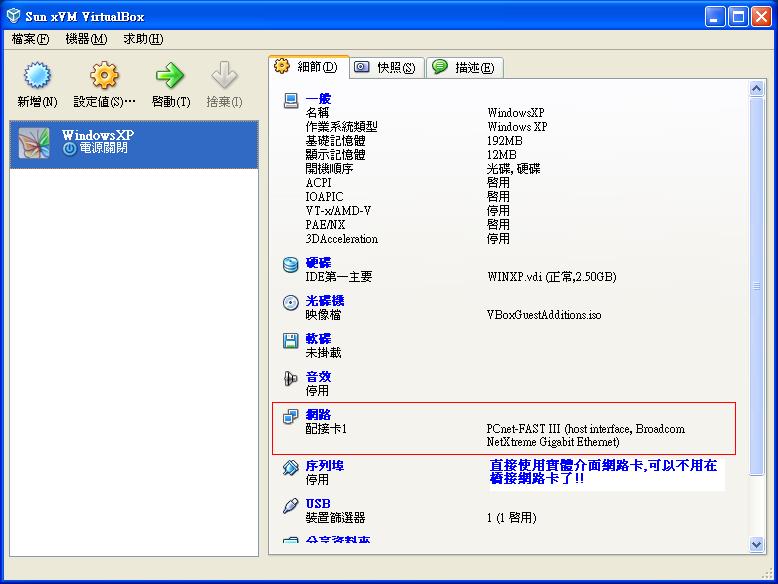This screenshot has width=778, height=584.
Task: Click the PAE/NX row label
Action: click(325, 225)
